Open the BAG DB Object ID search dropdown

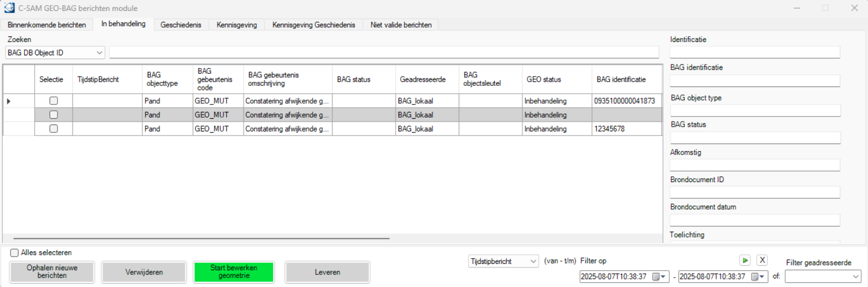(100, 52)
